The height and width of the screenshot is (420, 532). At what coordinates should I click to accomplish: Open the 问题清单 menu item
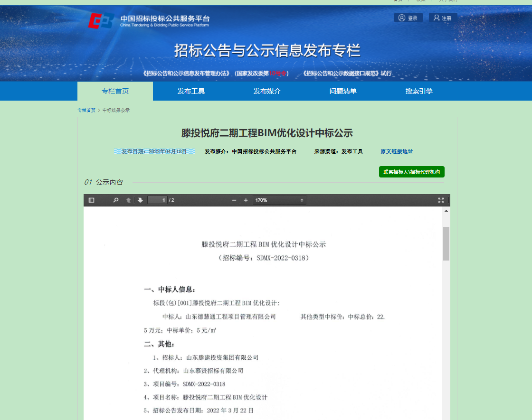[x=343, y=91]
